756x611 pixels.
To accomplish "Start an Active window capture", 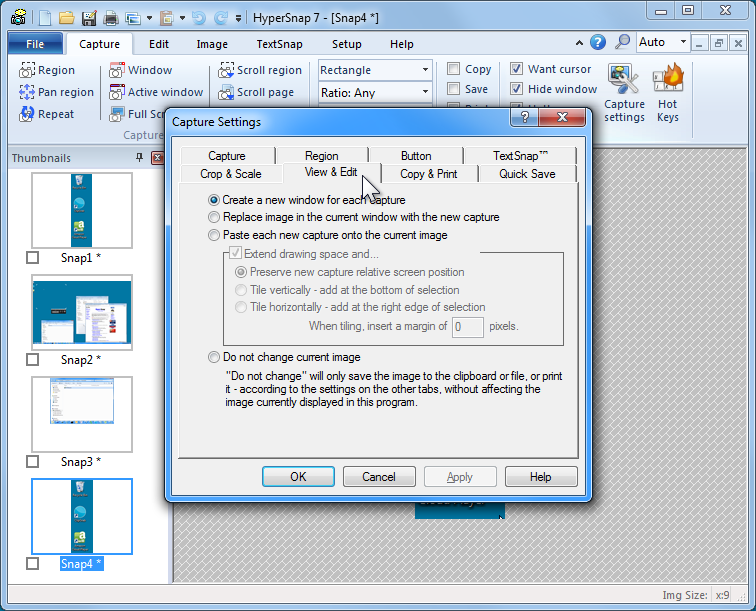I will (x=117, y=93).
